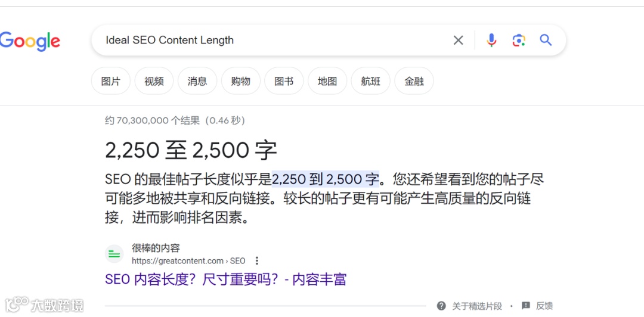Focus the Ideal SEO Content Length search field

271,41
